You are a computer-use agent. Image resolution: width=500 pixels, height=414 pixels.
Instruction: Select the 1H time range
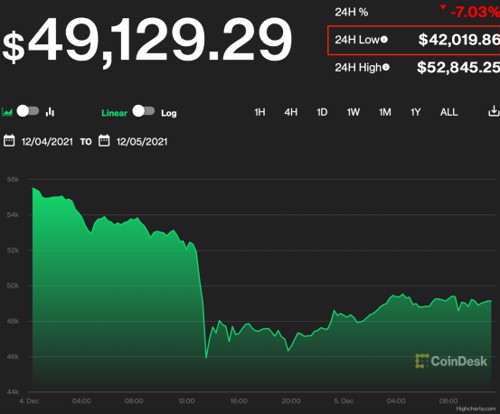coord(260,112)
